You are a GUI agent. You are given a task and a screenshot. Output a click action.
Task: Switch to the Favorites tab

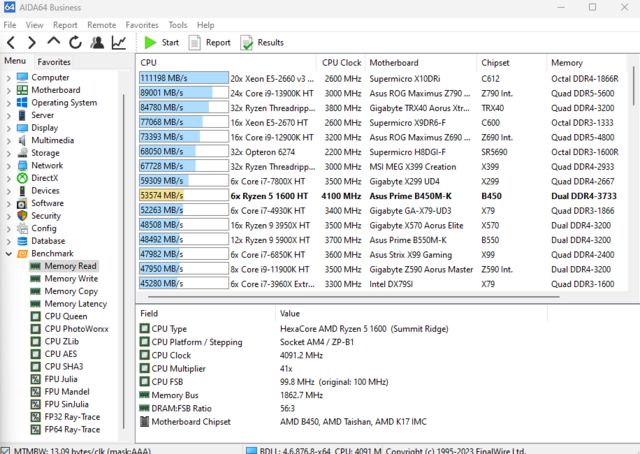[x=54, y=62]
